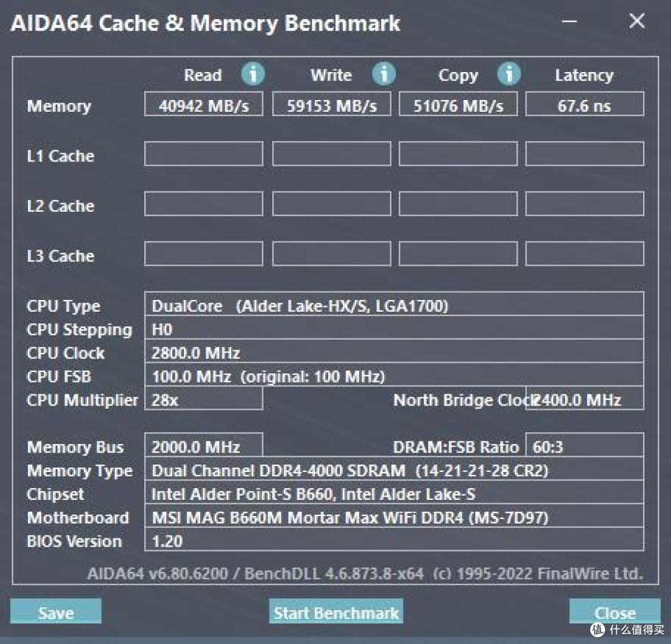The width and height of the screenshot is (671, 644).
Task: Click the Close button at bottom
Action: point(615,612)
